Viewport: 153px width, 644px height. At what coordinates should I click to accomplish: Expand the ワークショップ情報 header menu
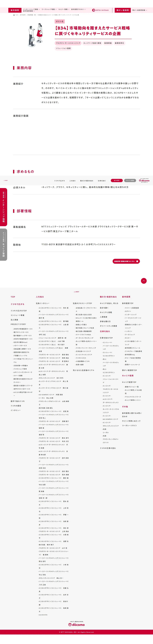pyautogui.click(x=49, y=9)
